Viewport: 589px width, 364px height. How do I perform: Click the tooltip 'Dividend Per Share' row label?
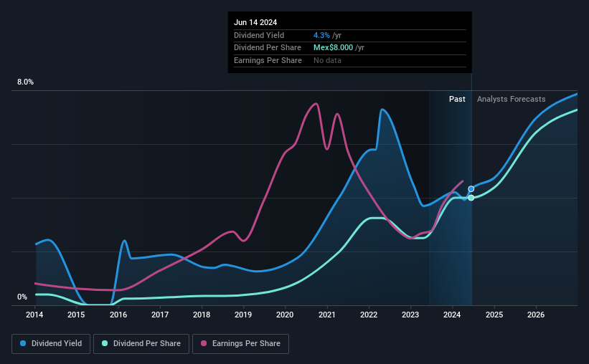pyautogui.click(x=268, y=48)
